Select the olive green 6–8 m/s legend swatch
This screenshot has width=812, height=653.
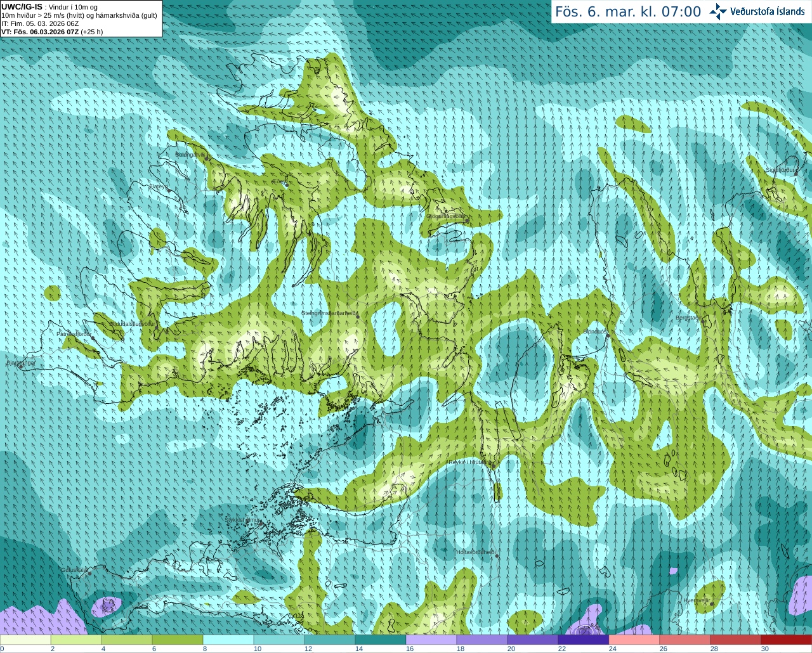178,640
